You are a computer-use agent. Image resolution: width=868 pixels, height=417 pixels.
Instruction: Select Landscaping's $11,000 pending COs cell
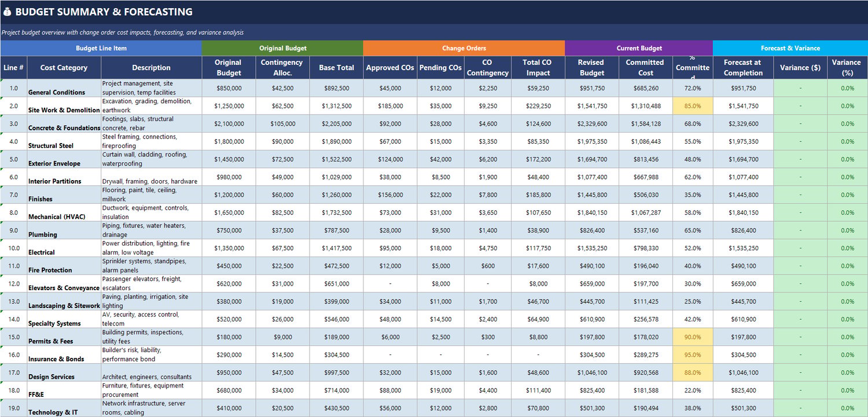pyautogui.click(x=440, y=302)
